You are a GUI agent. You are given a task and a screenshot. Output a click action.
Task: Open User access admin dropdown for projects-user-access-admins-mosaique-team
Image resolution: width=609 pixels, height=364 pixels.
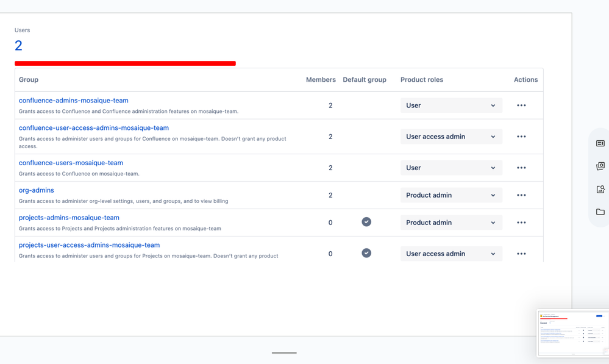(451, 254)
